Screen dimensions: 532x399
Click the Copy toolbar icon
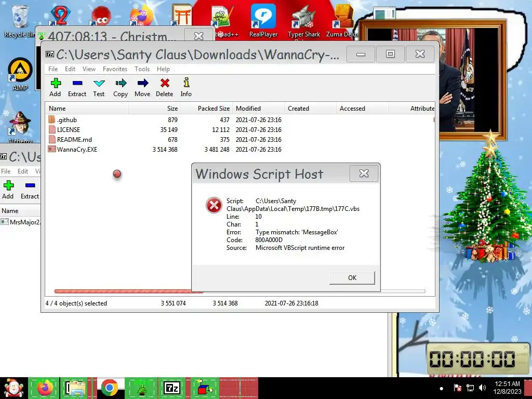click(x=121, y=83)
